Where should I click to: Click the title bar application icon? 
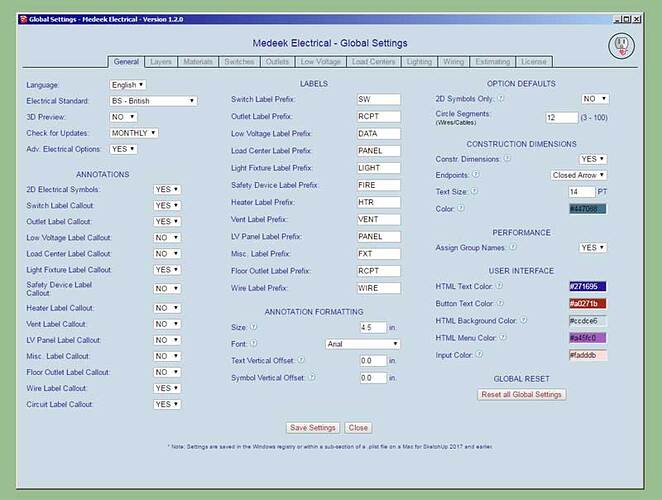tap(24, 19)
